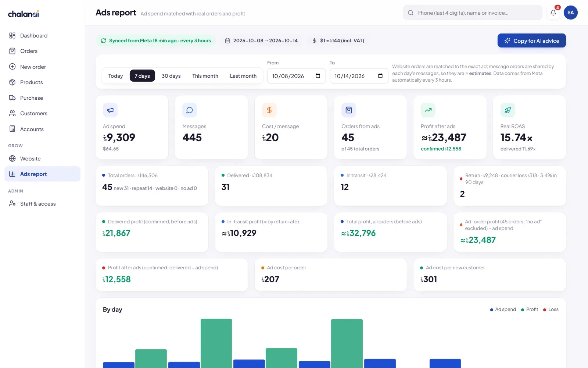Screen dimensions: 588x368
Task: Click the From date input field
Action: [x=296, y=76]
